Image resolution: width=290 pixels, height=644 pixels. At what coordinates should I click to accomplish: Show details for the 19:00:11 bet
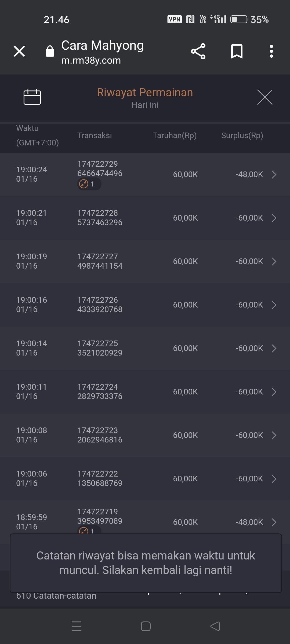click(274, 392)
